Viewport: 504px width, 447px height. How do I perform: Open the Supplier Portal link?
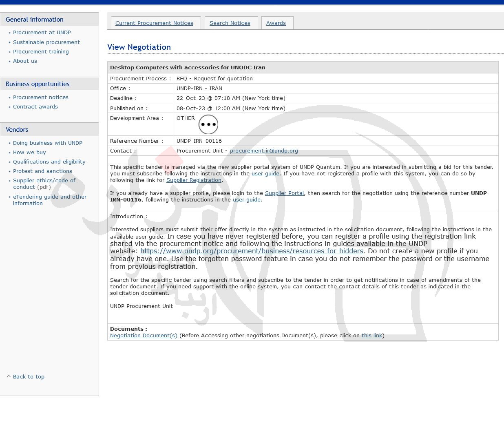point(284,193)
